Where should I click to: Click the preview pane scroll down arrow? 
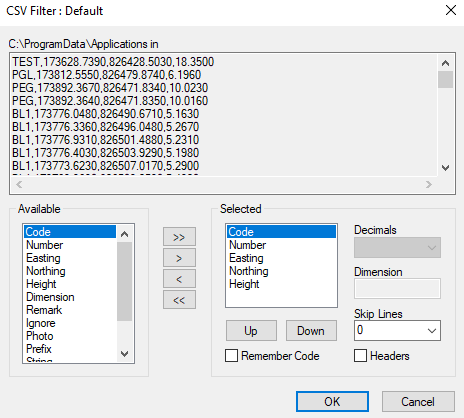click(445, 167)
